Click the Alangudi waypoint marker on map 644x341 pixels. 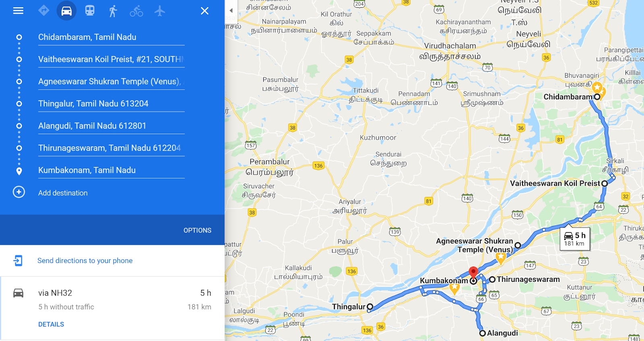pyautogui.click(x=482, y=333)
